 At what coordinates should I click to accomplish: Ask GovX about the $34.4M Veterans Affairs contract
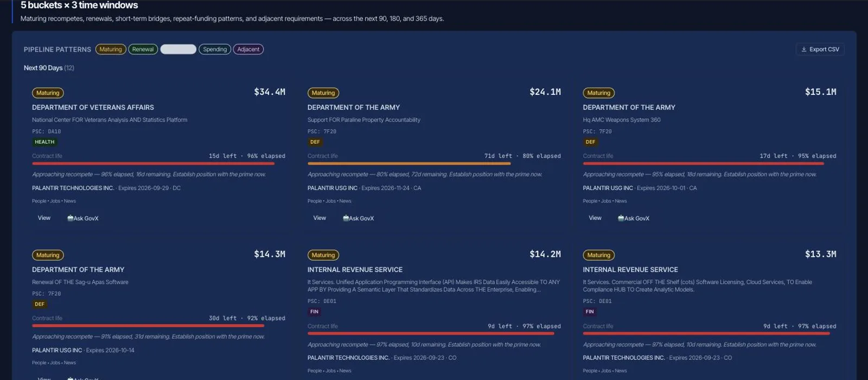click(83, 218)
